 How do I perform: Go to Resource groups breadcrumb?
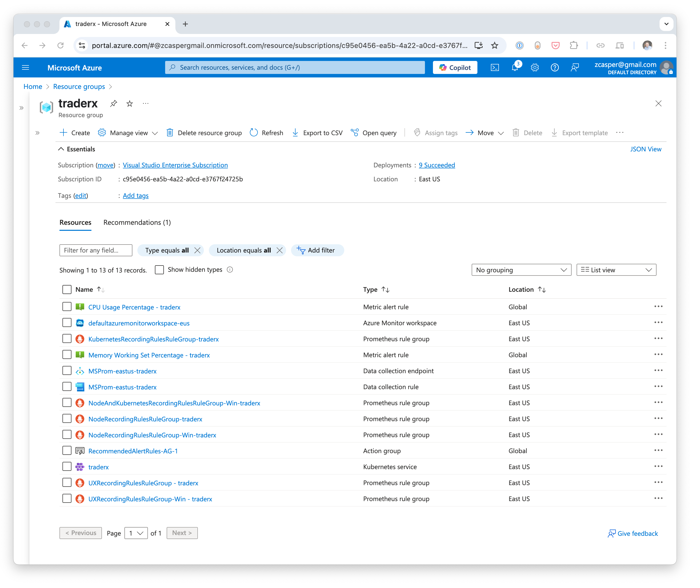(x=79, y=87)
